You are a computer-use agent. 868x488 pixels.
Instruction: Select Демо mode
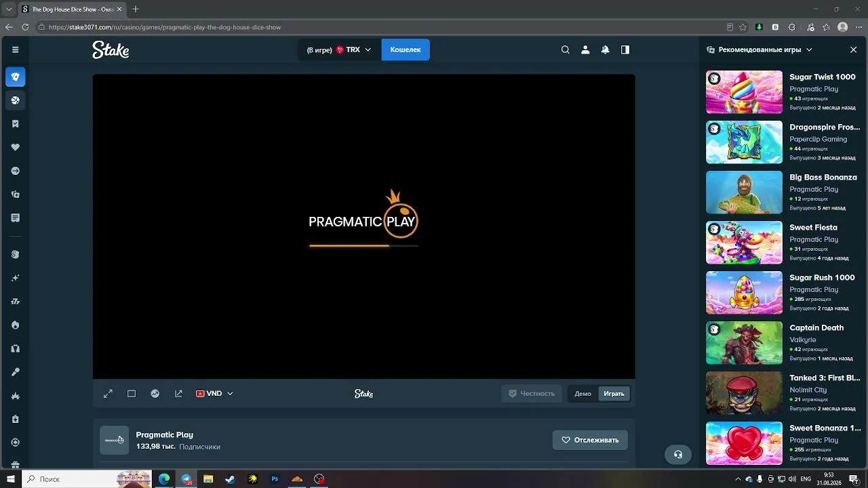coord(583,394)
